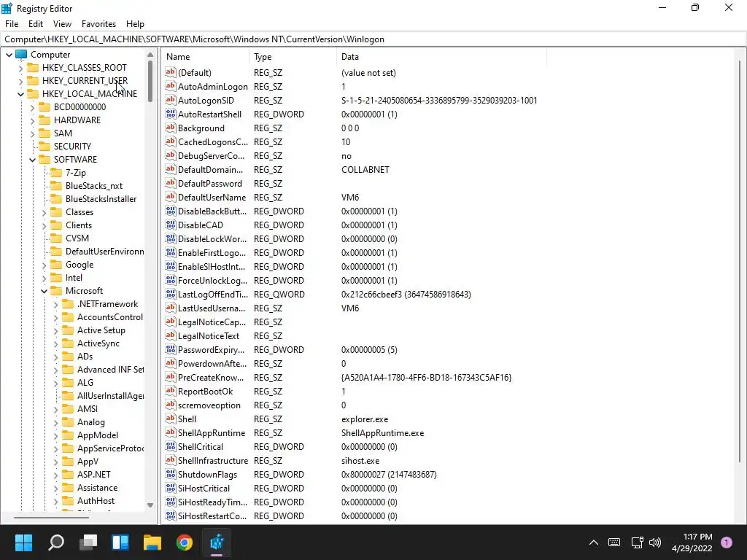The height and width of the screenshot is (560, 747).
Task: Click the explorer.exe data cell
Action: (x=365, y=419)
